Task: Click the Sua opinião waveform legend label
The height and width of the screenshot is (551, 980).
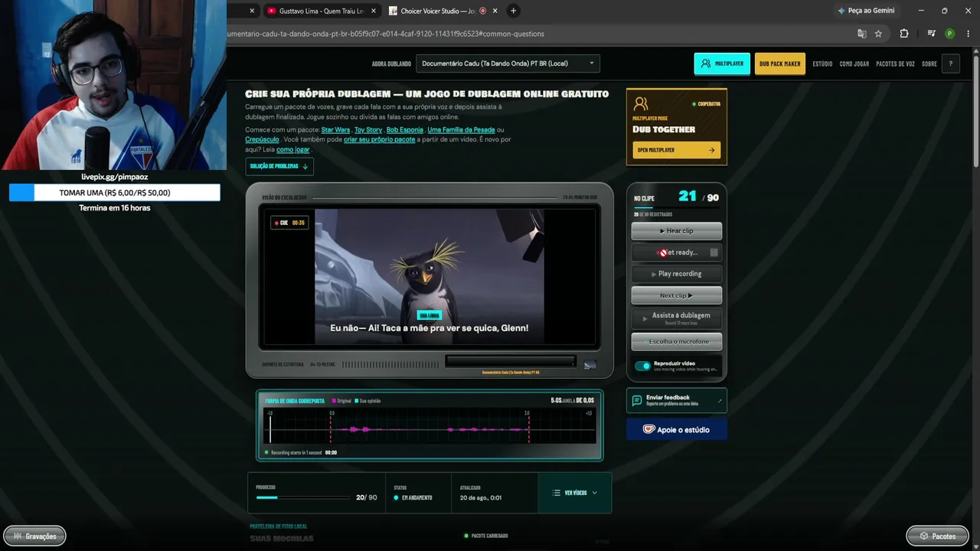Action: pyautogui.click(x=368, y=400)
